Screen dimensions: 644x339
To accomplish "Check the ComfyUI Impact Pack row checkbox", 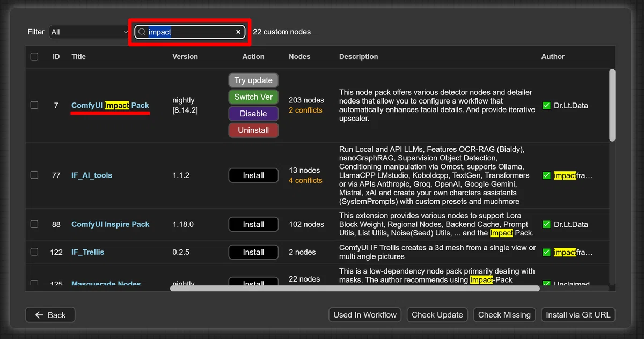I will pyautogui.click(x=34, y=105).
